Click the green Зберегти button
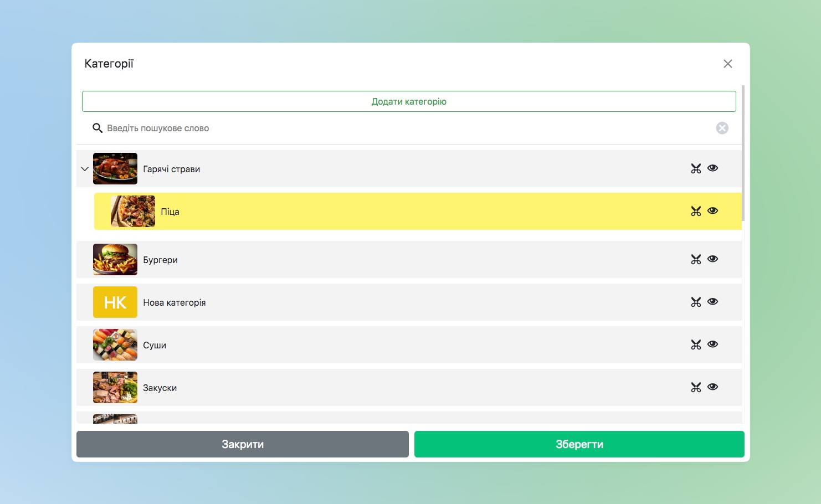The width and height of the screenshot is (821, 504). [x=579, y=444]
